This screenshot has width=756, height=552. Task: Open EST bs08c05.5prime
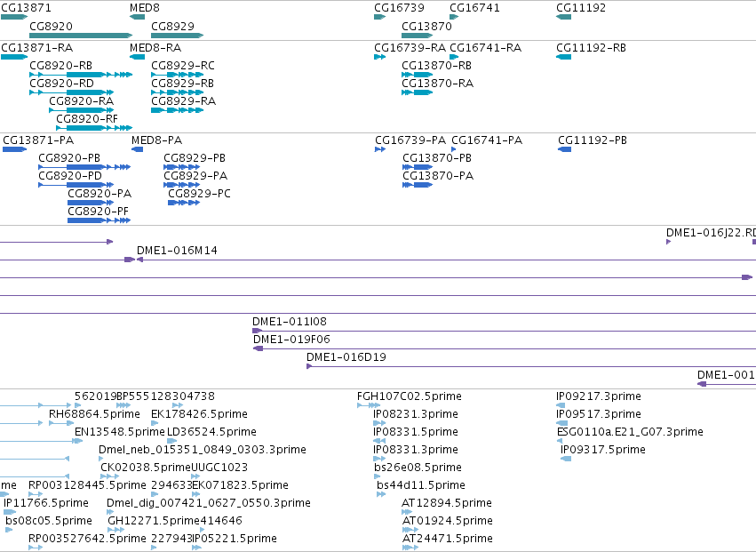[49, 521]
